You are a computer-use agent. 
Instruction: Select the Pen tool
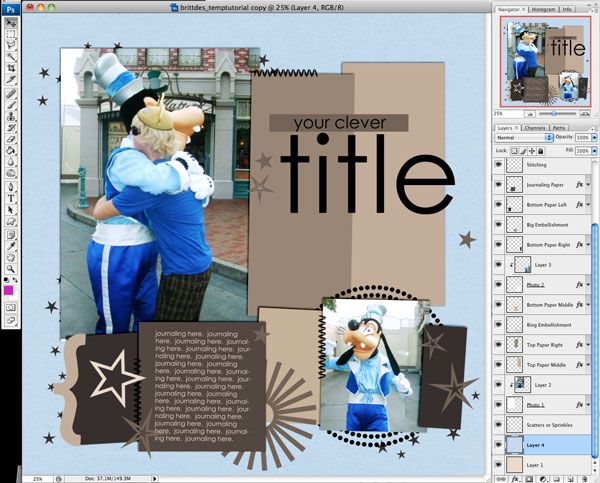(11, 187)
